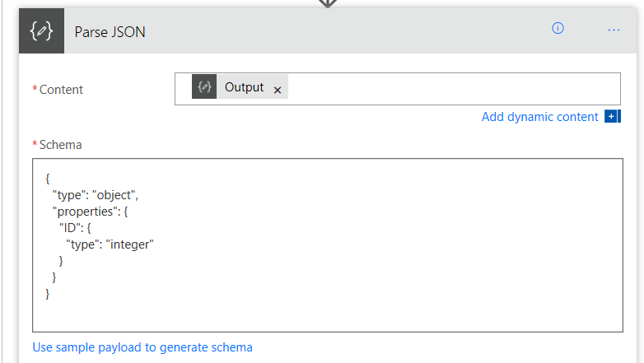
Task: Click the connector arrow above Parse JSON
Action: coord(327,3)
